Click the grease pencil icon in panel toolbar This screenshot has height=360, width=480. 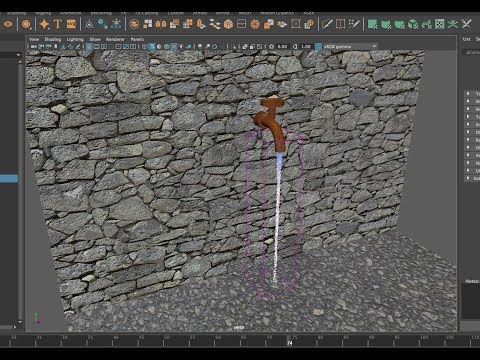click(x=78, y=47)
